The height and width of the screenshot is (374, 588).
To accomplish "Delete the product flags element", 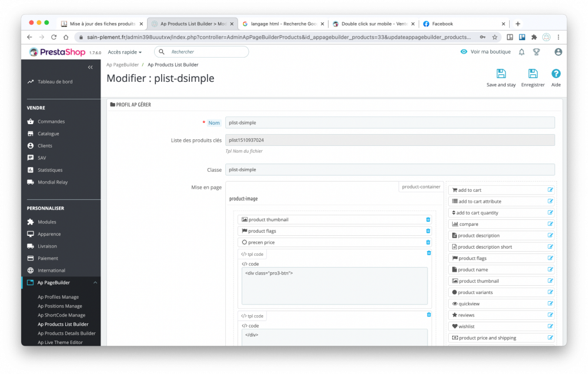I will point(428,231).
